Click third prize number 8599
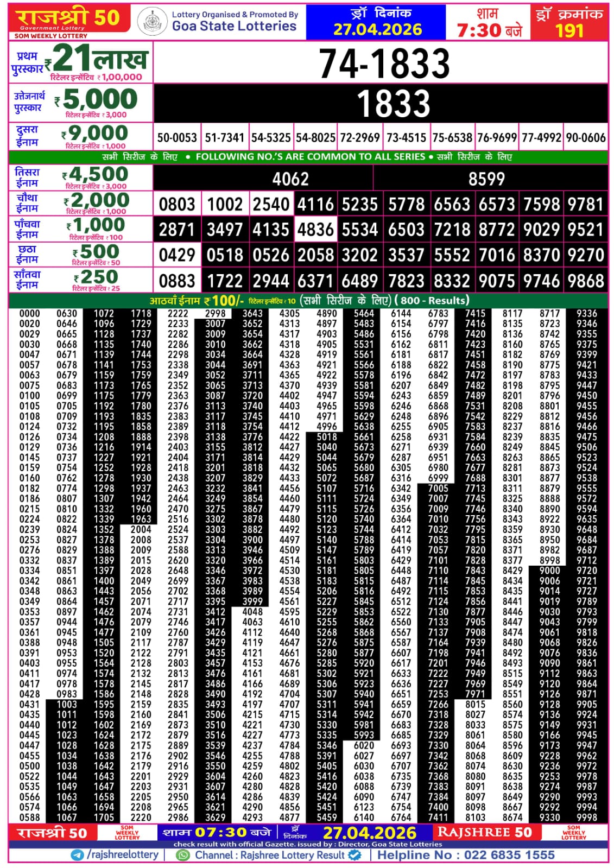Viewport: 614px width, 868px height. click(x=486, y=179)
